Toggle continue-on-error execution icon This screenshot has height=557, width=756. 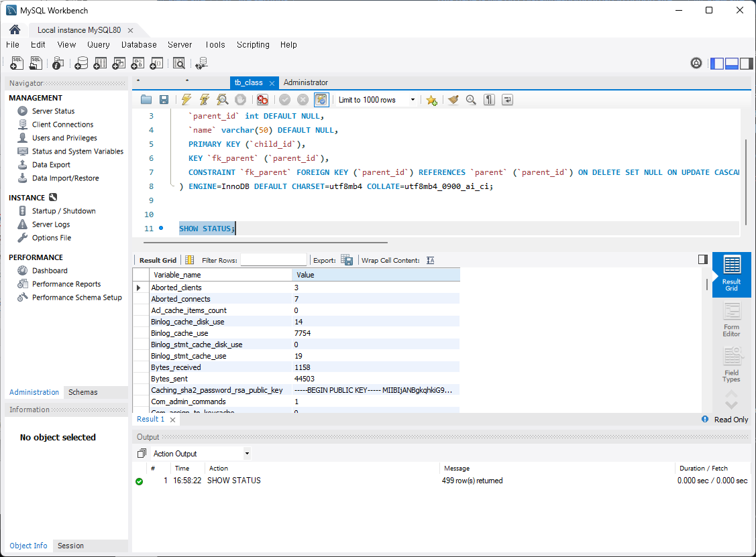coord(262,100)
